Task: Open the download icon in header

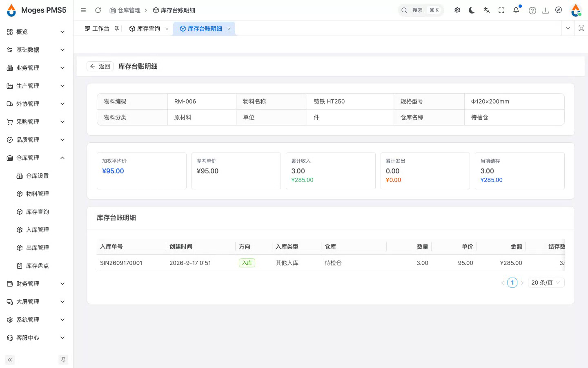Action: click(546, 11)
